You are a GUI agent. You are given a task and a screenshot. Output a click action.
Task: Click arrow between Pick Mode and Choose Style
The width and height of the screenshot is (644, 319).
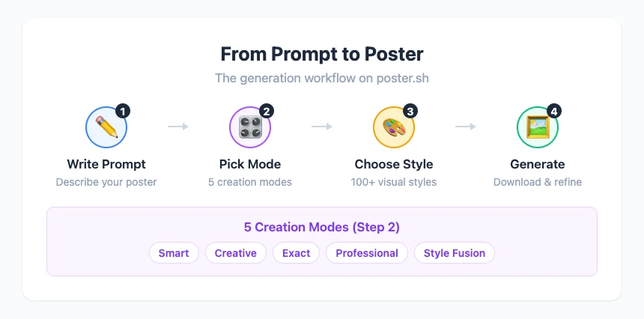pos(321,127)
